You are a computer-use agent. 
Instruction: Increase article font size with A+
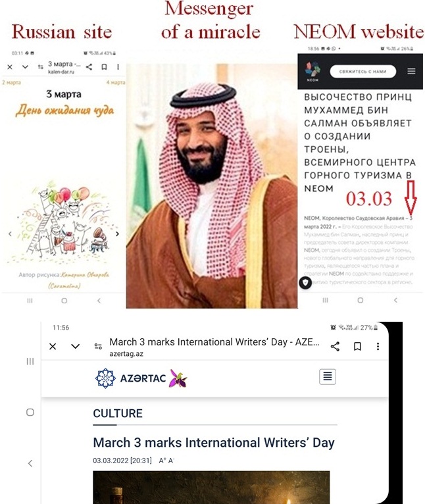point(162,461)
